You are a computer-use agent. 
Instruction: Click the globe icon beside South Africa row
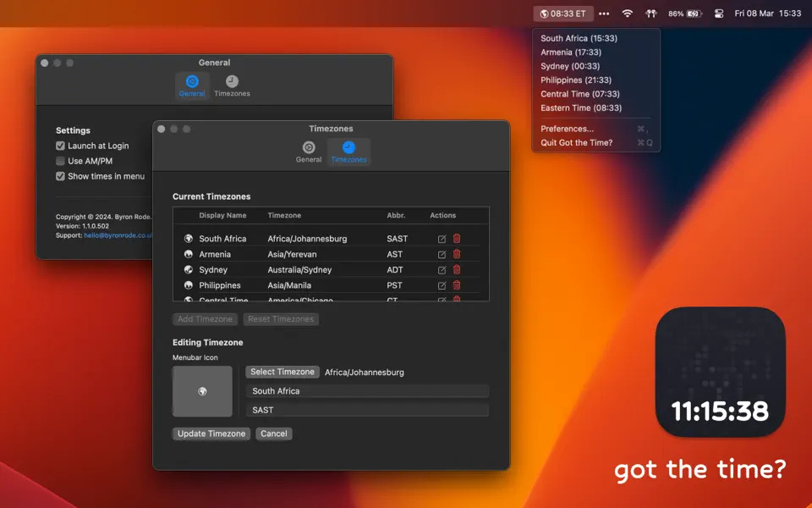[189, 239]
